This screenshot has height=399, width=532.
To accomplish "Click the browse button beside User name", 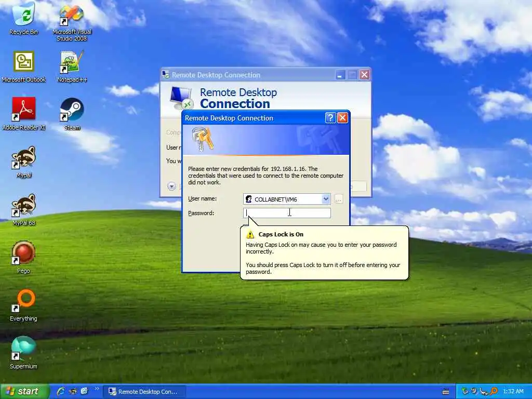I will [338, 199].
